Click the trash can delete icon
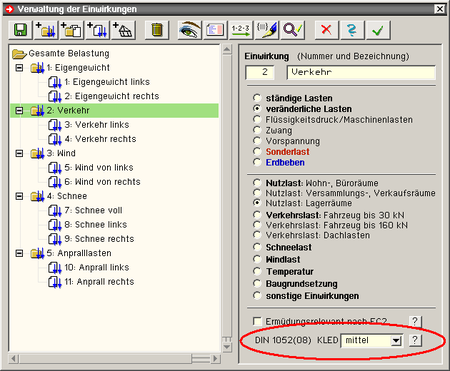 [x=157, y=30]
